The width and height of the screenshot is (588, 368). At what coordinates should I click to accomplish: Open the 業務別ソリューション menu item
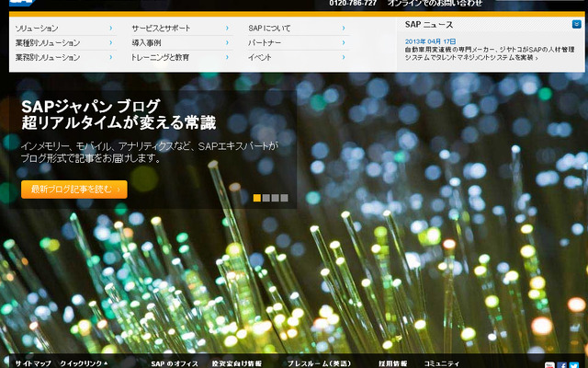pos(48,57)
